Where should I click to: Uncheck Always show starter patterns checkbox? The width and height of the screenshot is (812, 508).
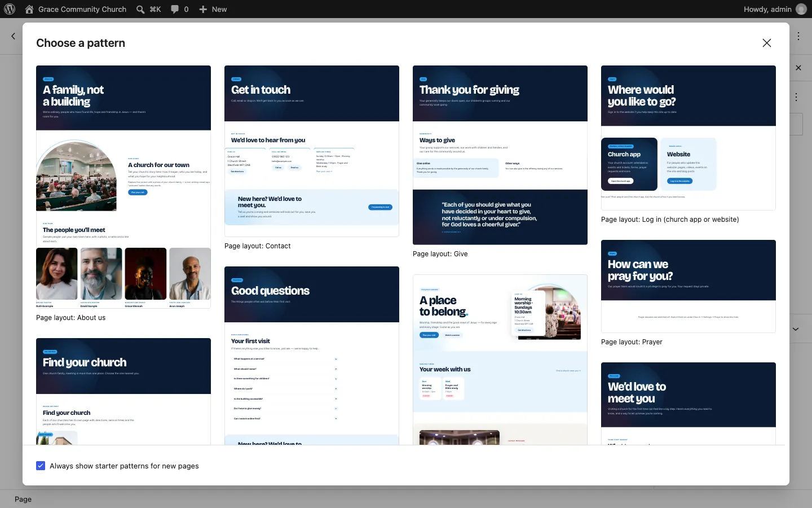click(x=41, y=466)
